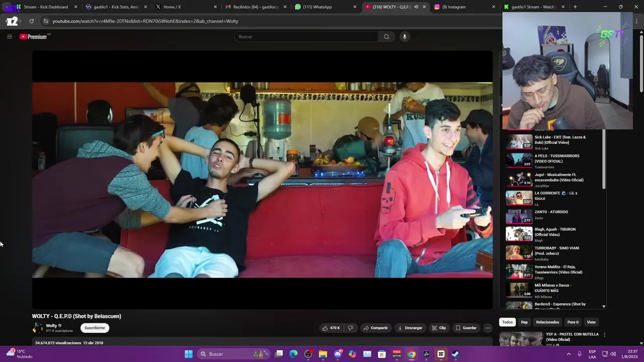
Task: Open Microsoft Store from the taskbar
Action: (382, 354)
